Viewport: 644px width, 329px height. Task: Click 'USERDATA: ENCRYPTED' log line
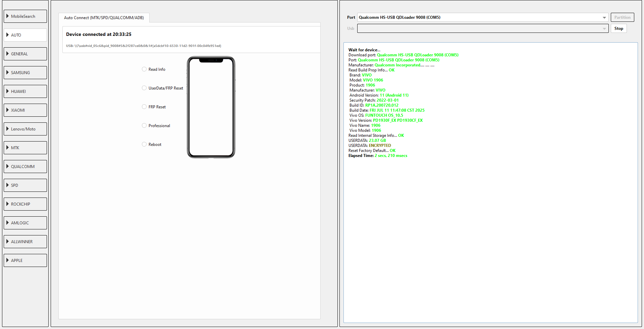click(370, 146)
